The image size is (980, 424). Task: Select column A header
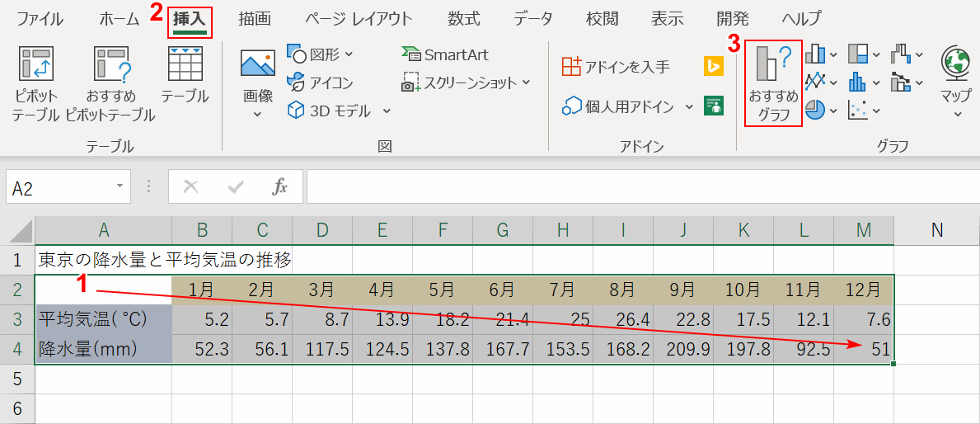click(x=104, y=231)
